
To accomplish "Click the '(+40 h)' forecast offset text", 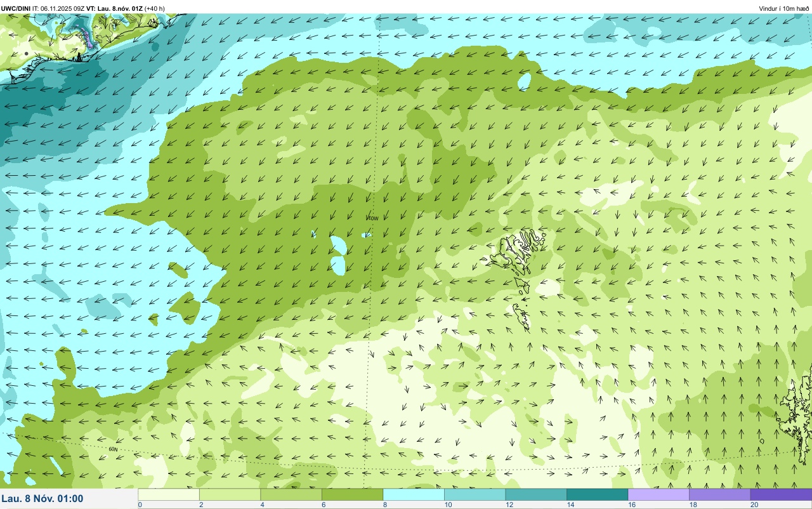I will pyautogui.click(x=155, y=8).
